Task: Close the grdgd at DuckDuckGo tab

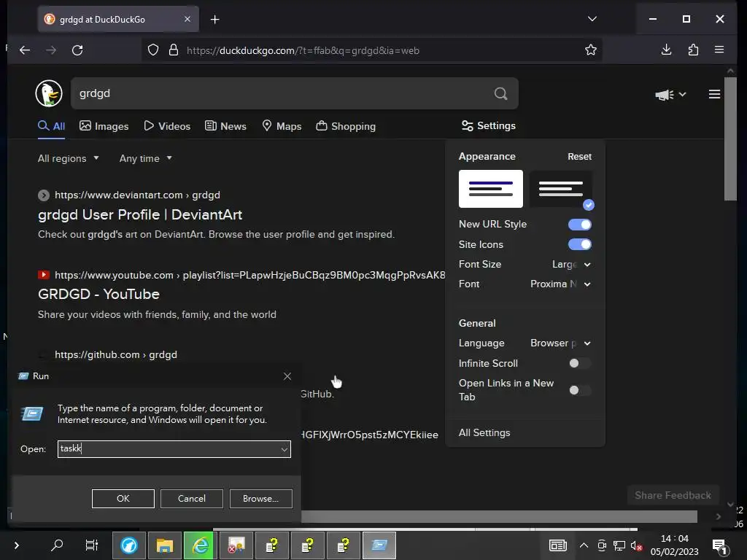Action: [187, 19]
